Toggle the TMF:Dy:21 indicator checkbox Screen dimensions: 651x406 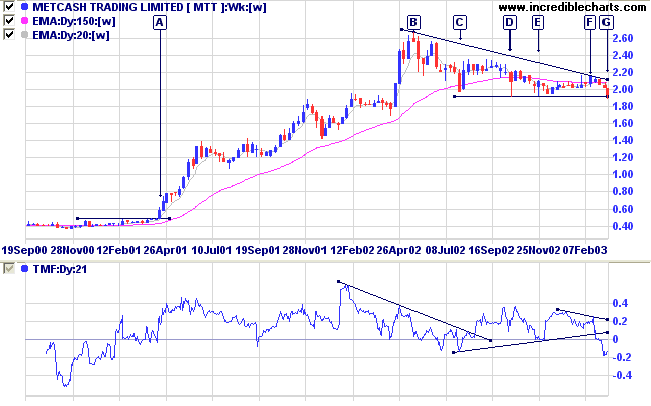tap(9, 269)
